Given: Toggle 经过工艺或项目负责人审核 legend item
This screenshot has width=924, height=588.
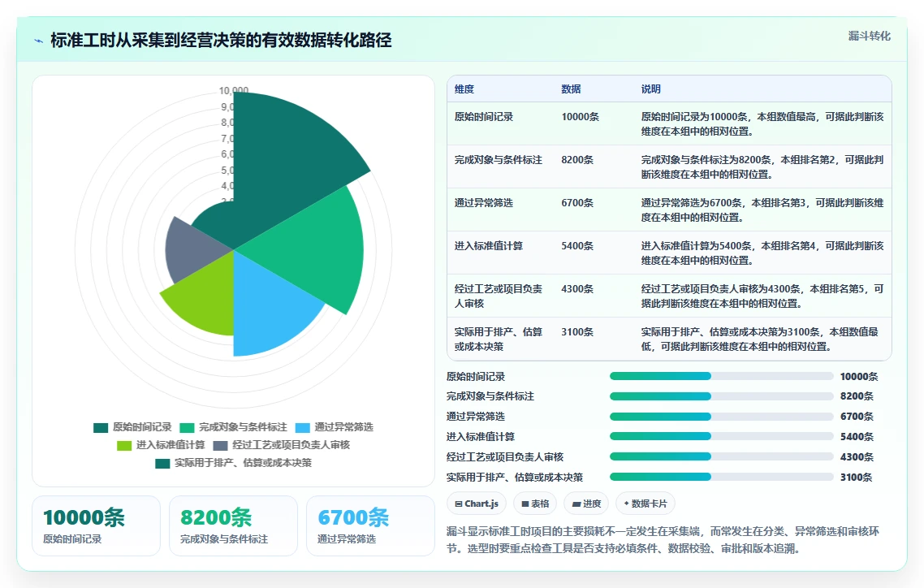Looking at the screenshot, I should (x=282, y=445).
